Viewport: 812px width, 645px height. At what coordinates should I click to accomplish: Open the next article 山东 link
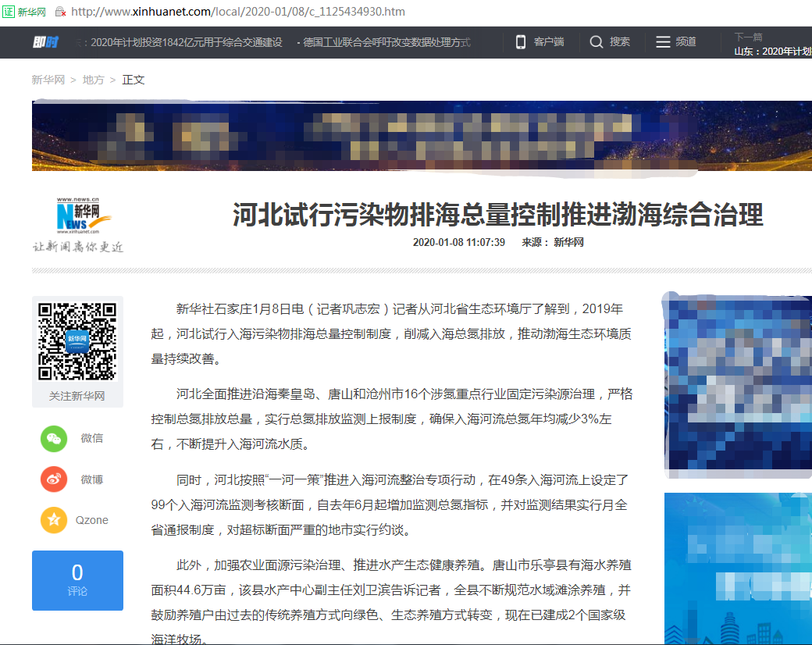[x=772, y=52]
